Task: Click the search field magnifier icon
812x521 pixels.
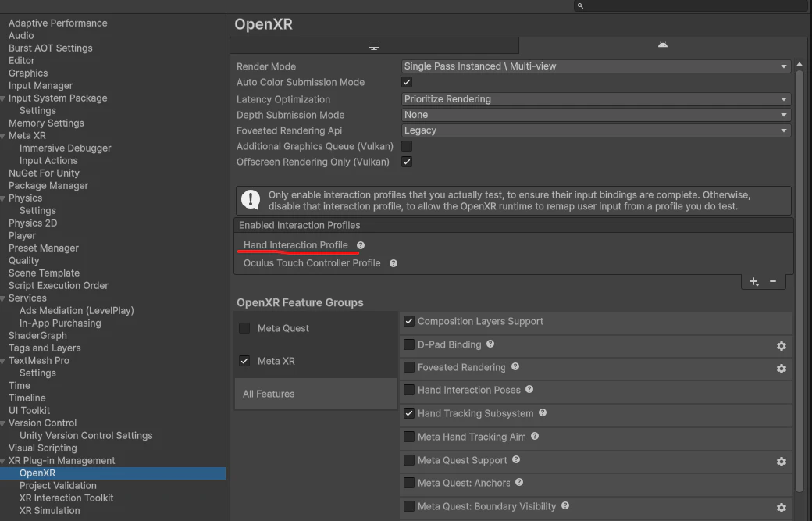Action: click(580, 5)
